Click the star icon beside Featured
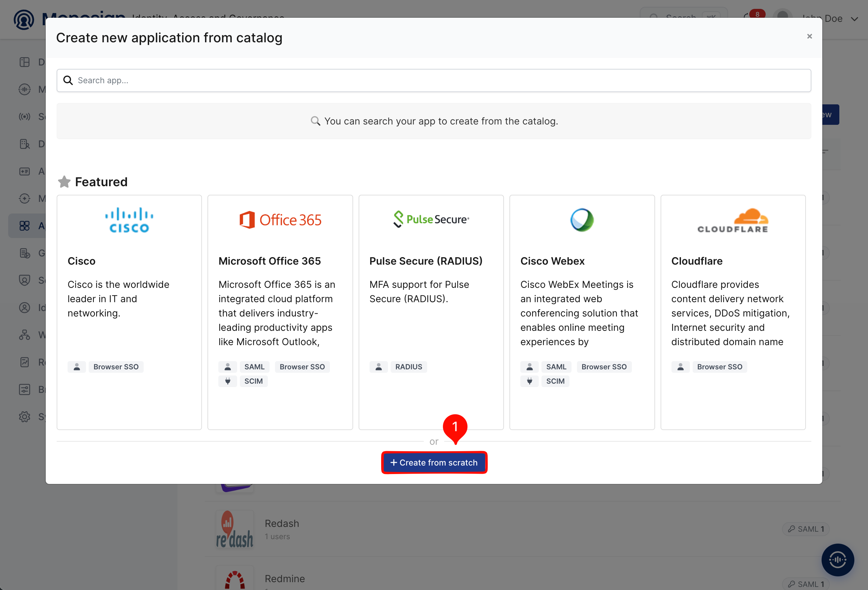 click(x=64, y=181)
